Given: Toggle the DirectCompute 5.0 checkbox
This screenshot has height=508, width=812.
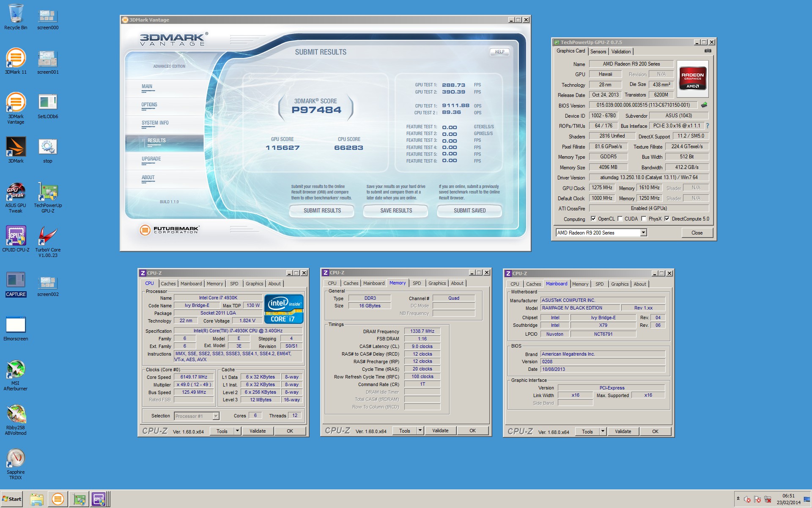Looking at the screenshot, I should coord(667,219).
